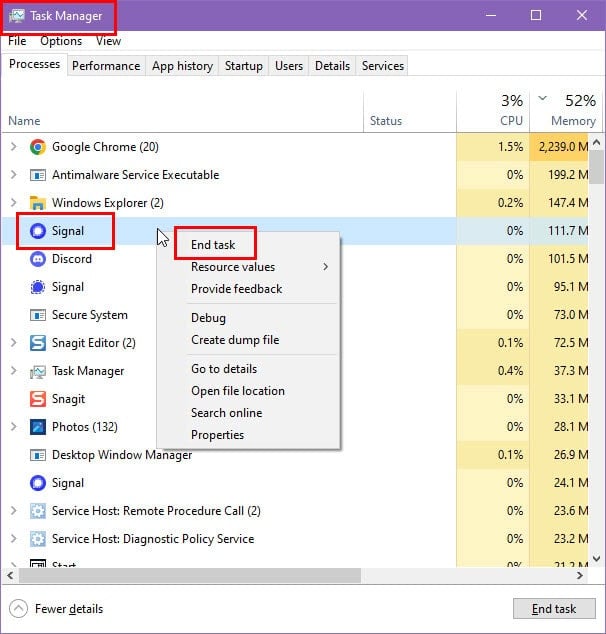Click the horizontal scrollbar left arrow

click(x=10, y=575)
